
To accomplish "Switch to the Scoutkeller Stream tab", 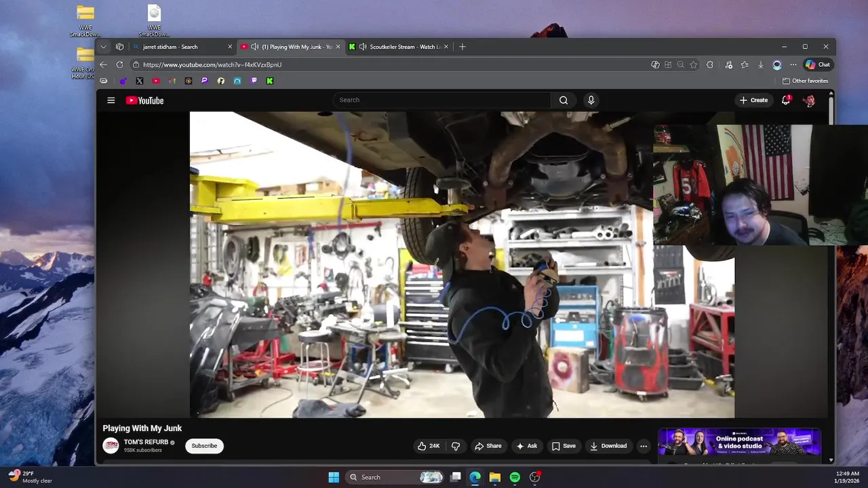I will point(398,47).
